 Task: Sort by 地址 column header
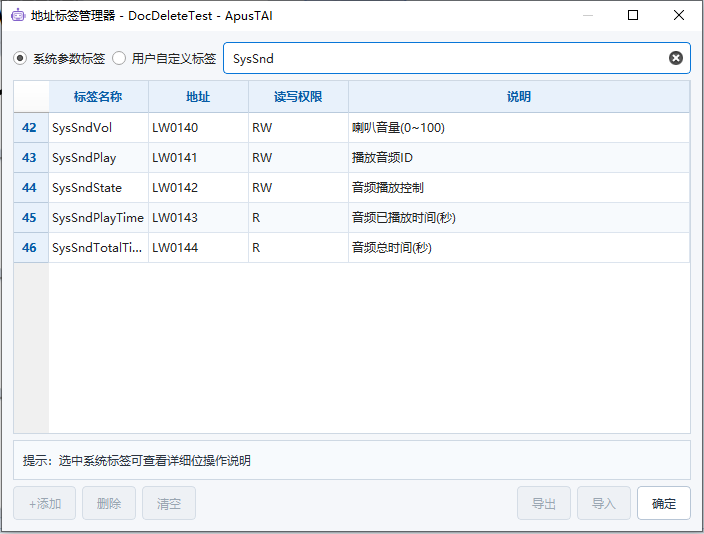(x=198, y=97)
